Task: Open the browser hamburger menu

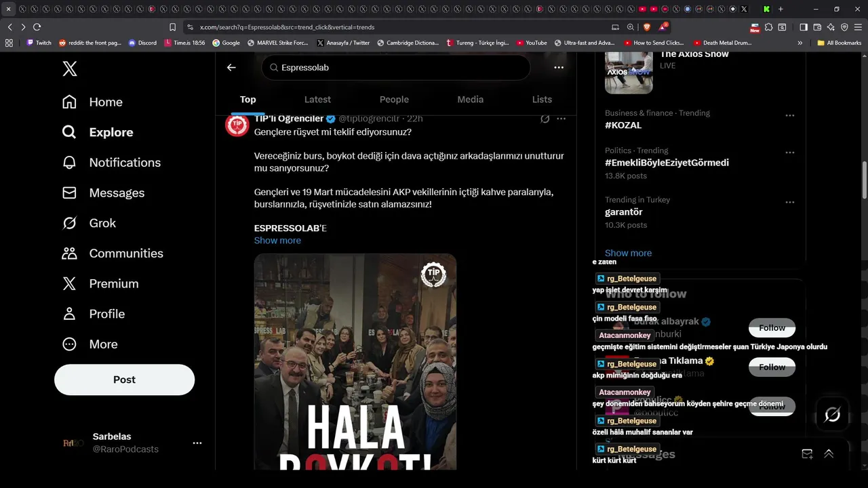Action: click(x=858, y=27)
